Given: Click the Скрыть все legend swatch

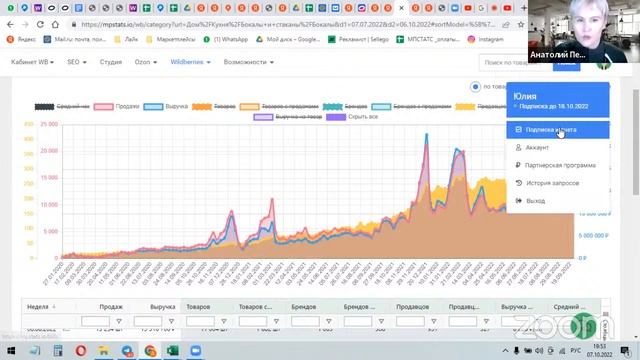Looking at the screenshot, I should click(336, 117).
